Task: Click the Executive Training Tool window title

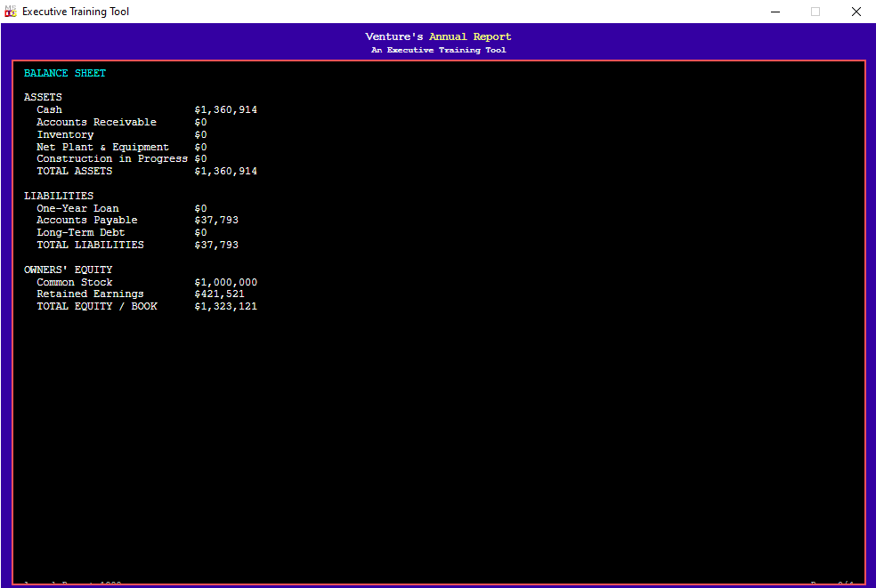Action: coord(76,12)
